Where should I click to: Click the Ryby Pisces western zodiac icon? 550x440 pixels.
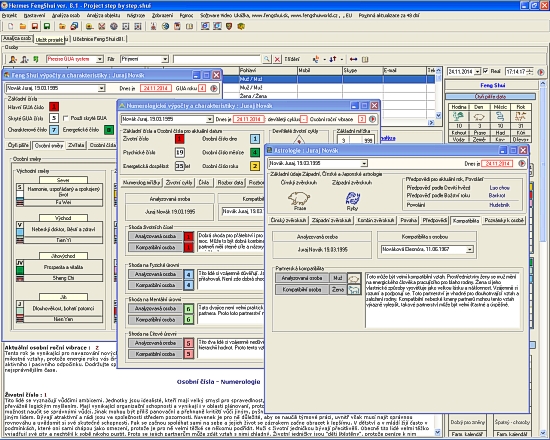[352, 198]
